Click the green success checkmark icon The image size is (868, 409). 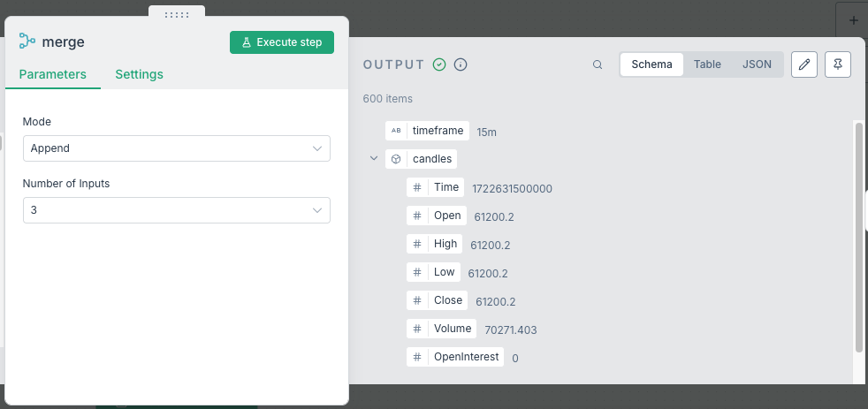click(x=439, y=64)
